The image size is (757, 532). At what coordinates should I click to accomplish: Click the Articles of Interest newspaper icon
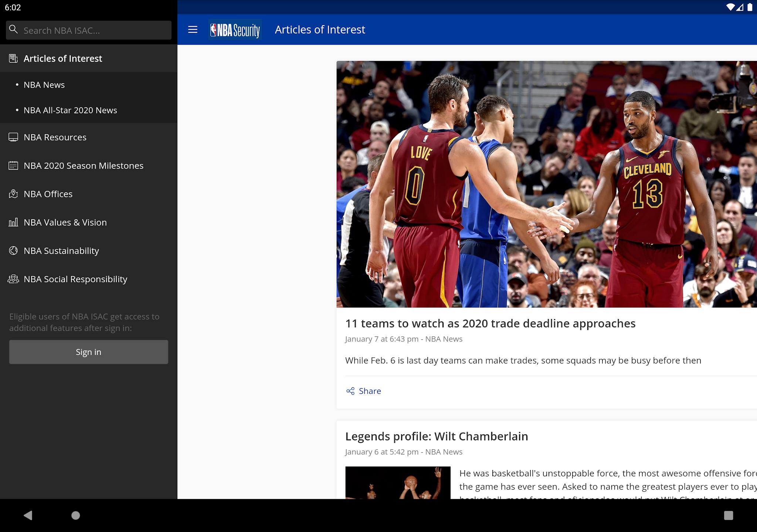point(13,58)
